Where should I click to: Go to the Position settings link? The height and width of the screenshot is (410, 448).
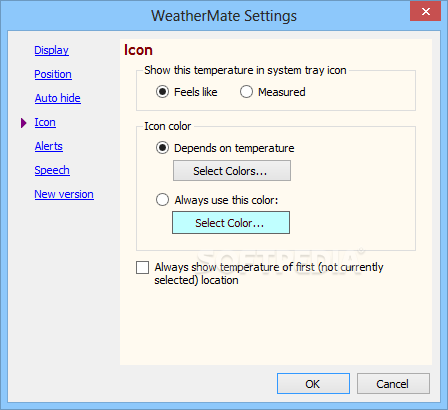tap(53, 74)
